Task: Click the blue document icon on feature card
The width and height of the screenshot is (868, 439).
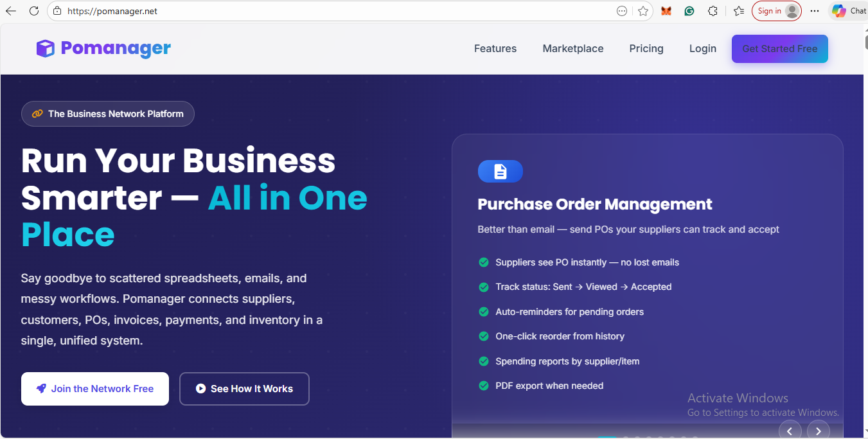Action: coord(500,172)
